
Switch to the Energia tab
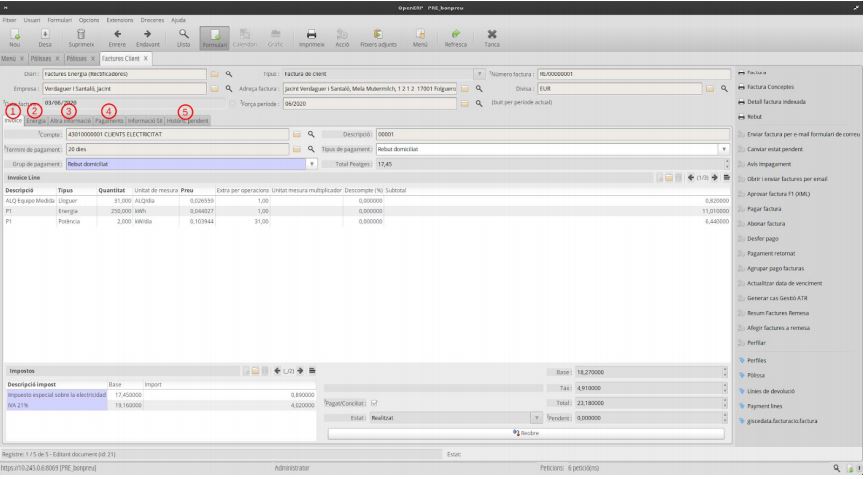click(36, 120)
